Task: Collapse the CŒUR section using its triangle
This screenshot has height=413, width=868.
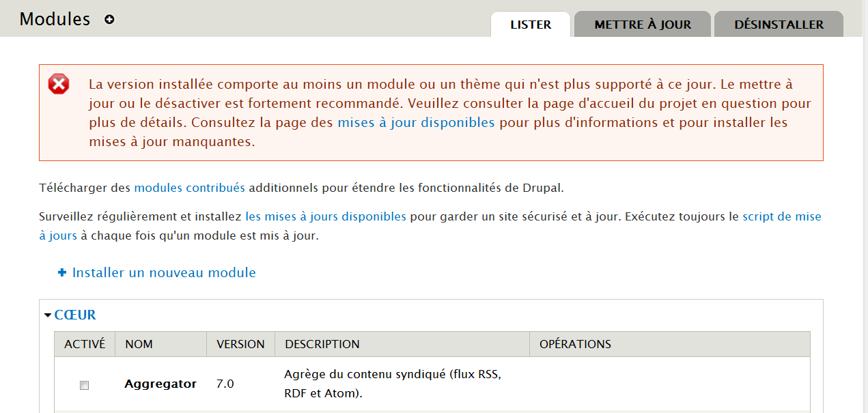Action: click(48, 315)
